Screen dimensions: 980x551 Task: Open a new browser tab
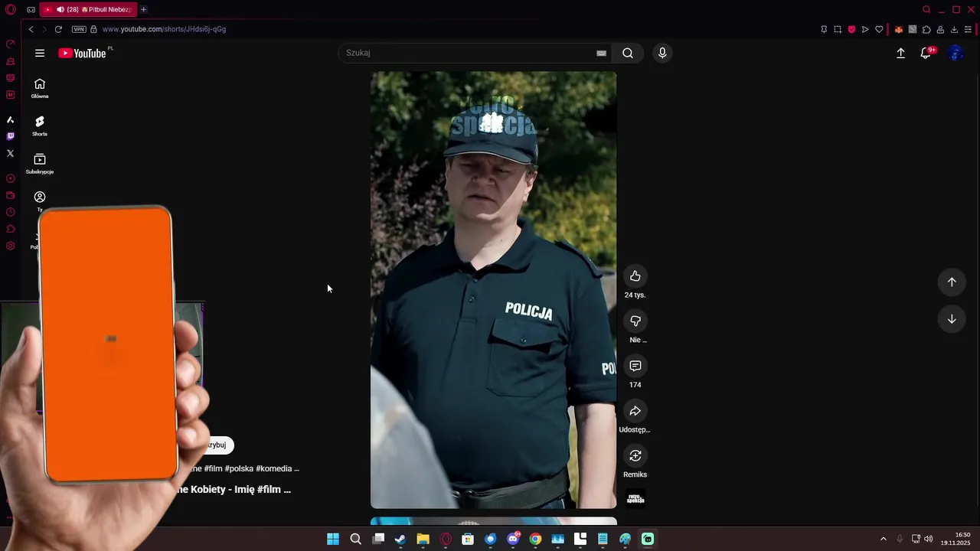(x=143, y=9)
